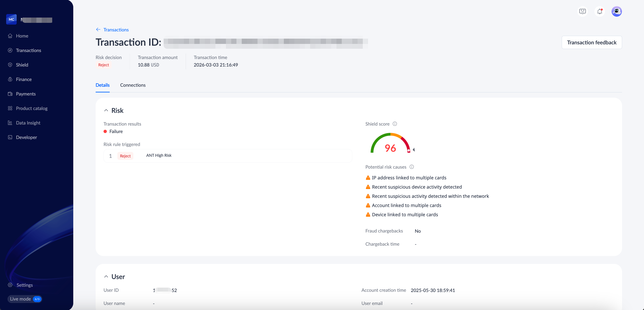Open the Settings gear icon
Viewport: 644px width, 310px height.
[10, 285]
